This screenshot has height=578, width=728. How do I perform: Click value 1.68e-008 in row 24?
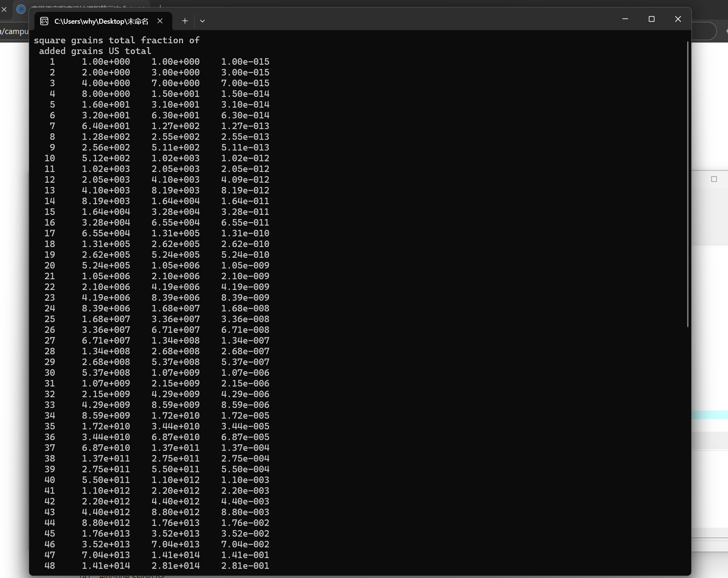click(x=245, y=308)
